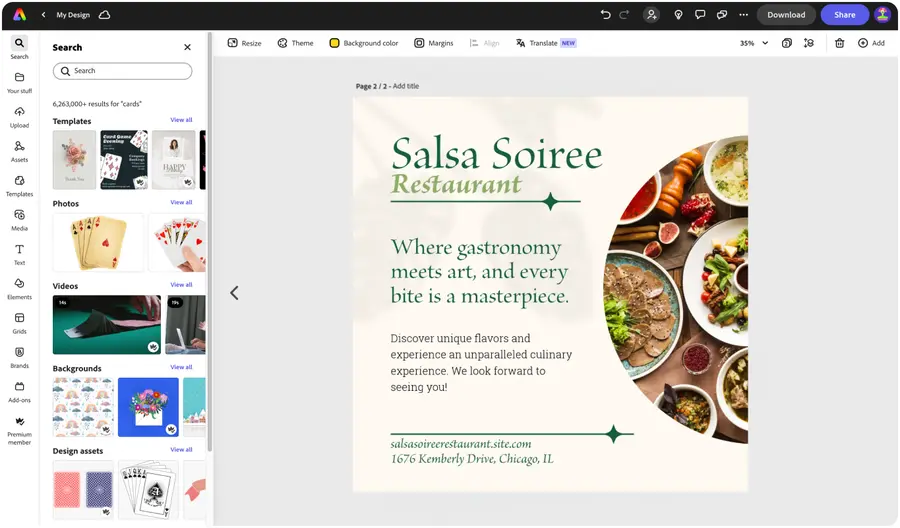Click the Resize toolbar option
The height and width of the screenshot is (528, 900).
[245, 43]
